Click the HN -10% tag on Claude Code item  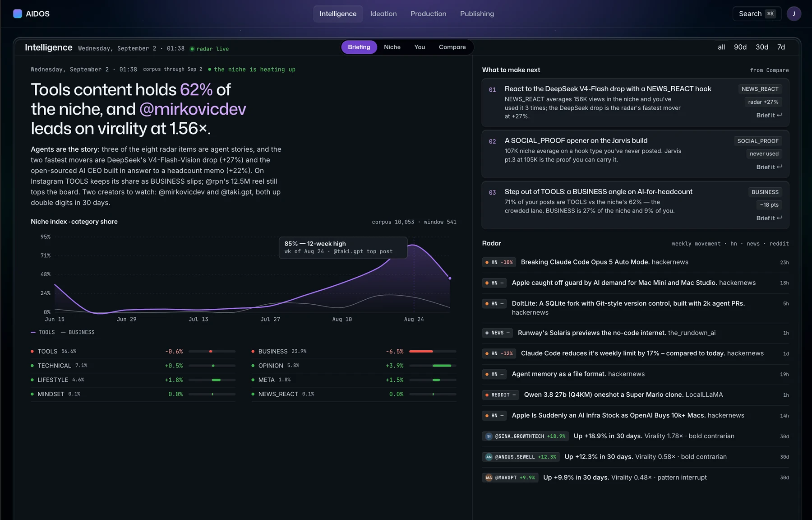(499, 262)
